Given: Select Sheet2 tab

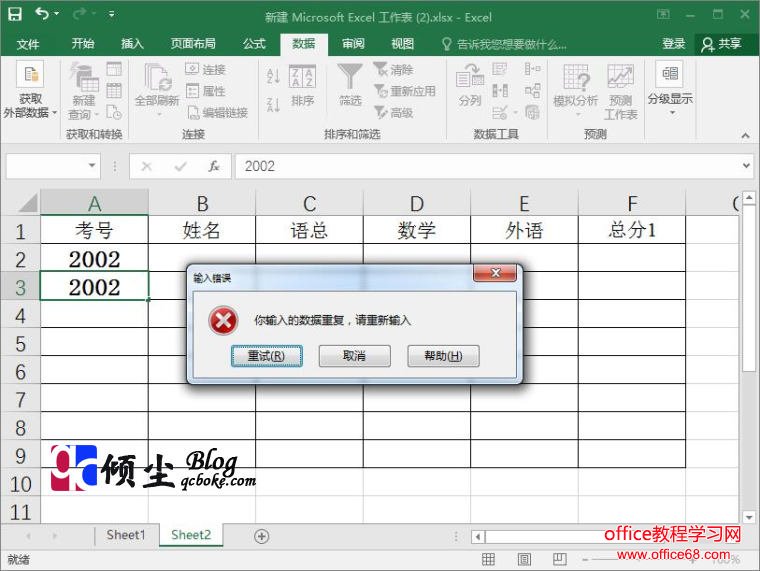Looking at the screenshot, I should point(191,535).
